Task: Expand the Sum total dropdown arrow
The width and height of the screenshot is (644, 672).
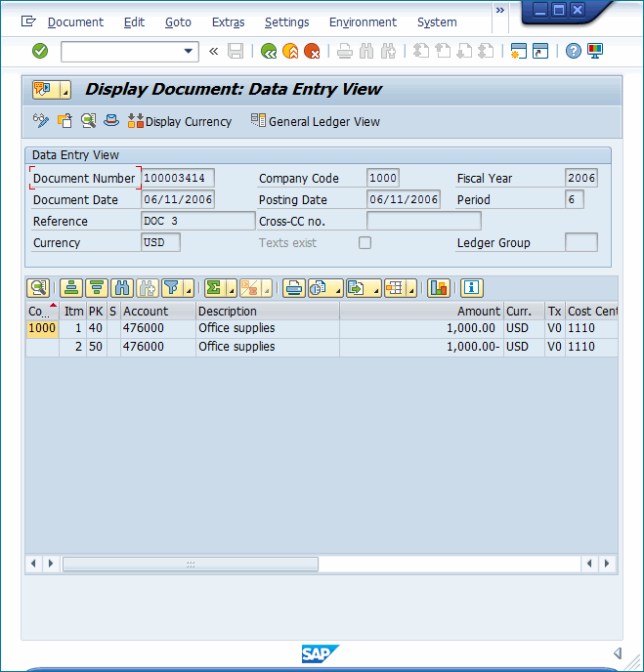Action: (x=231, y=289)
